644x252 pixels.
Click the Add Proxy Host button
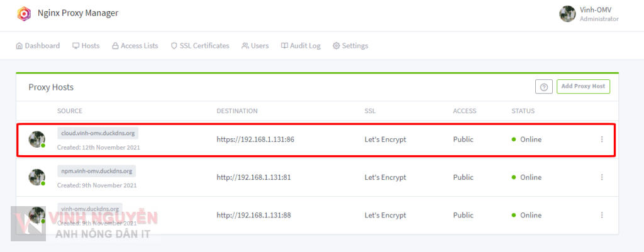click(x=583, y=86)
